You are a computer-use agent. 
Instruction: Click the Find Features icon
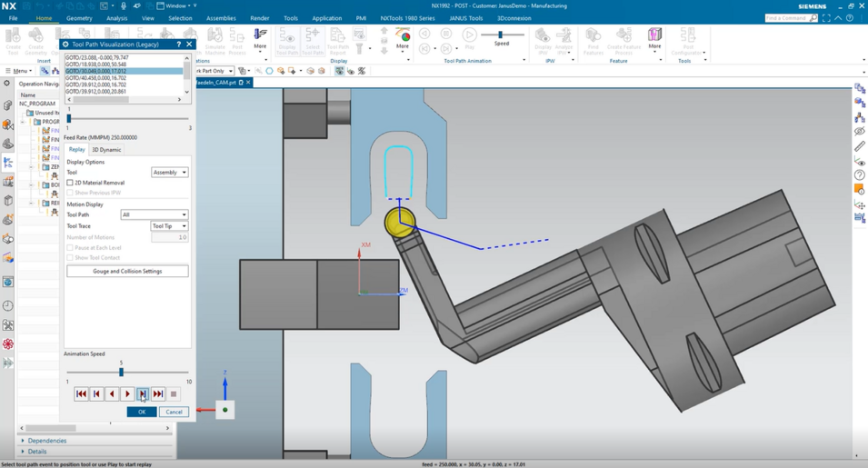pos(593,41)
